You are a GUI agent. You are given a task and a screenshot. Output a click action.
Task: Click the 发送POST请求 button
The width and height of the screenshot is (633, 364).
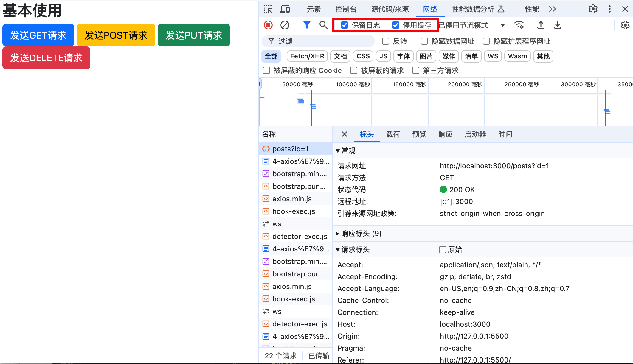tap(116, 35)
